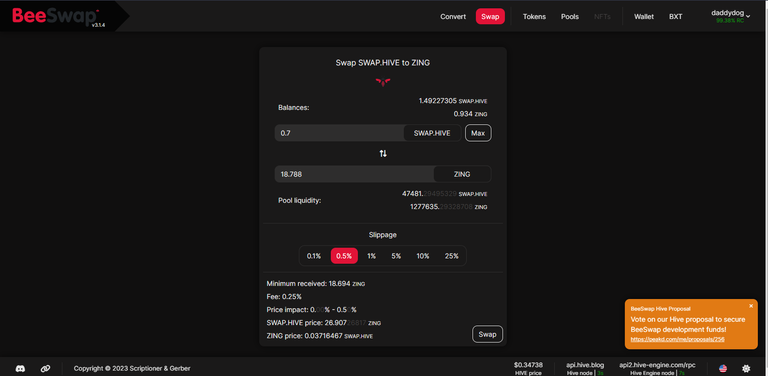
Task: Click the chain link icon in footer
Action: click(46, 368)
